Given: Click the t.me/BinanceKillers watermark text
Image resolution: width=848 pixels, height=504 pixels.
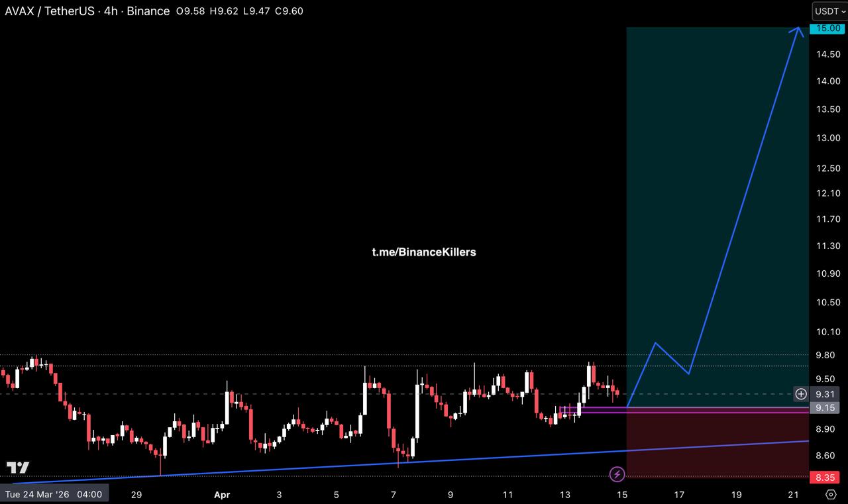Looking at the screenshot, I should pos(423,252).
